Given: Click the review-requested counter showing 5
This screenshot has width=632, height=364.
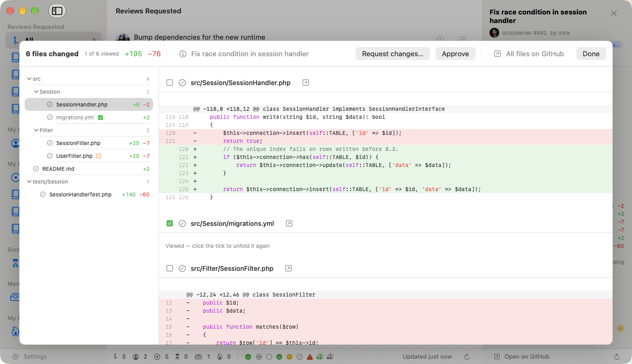Looking at the screenshot, I should (119, 357).
